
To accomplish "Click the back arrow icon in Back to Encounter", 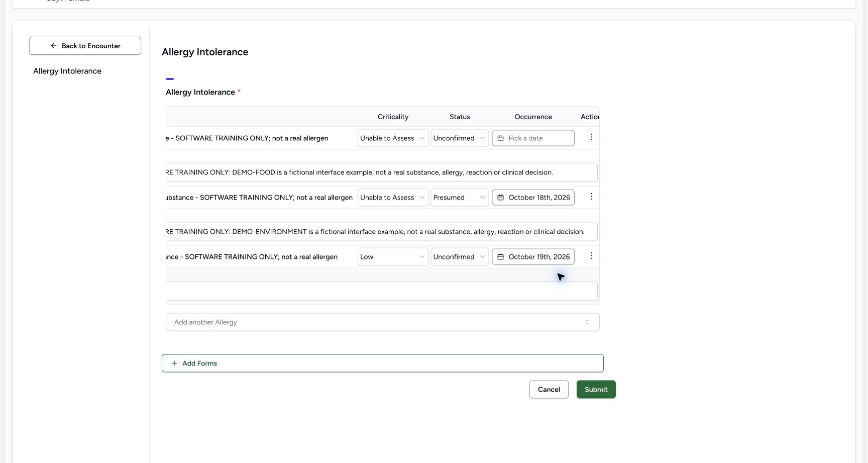I will [54, 46].
